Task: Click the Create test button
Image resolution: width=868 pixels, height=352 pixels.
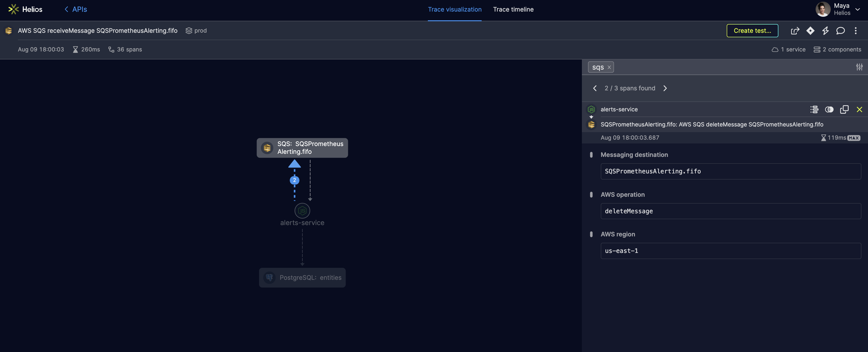Action: (x=752, y=31)
